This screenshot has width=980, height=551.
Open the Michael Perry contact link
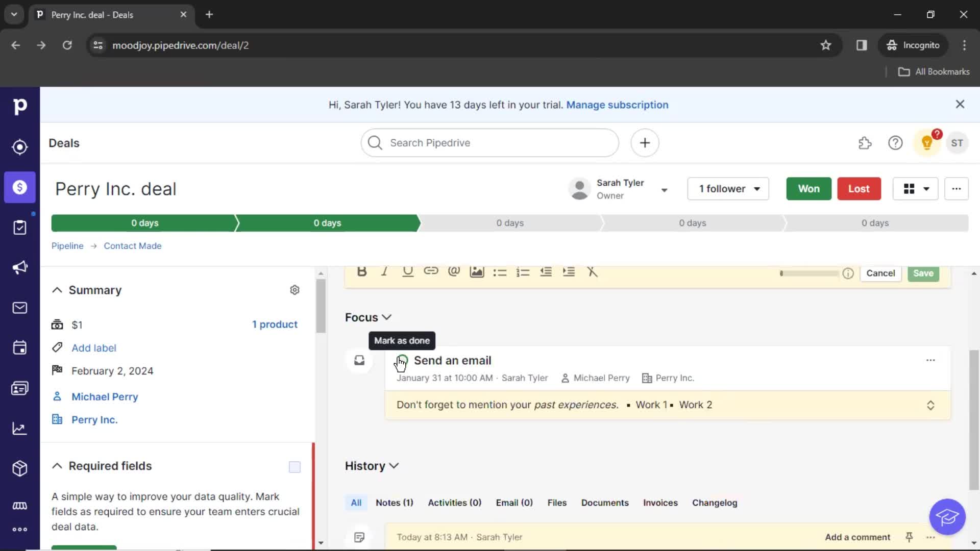coord(105,396)
